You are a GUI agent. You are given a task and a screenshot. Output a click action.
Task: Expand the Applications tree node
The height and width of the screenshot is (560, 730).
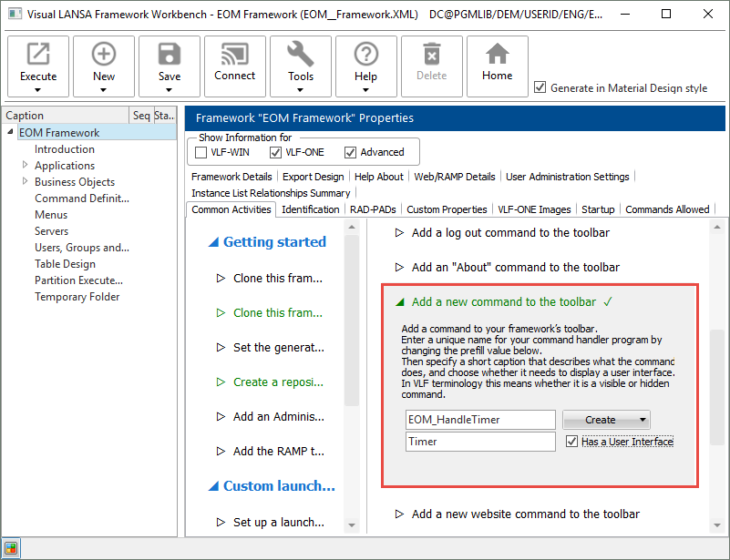point(26,166)
